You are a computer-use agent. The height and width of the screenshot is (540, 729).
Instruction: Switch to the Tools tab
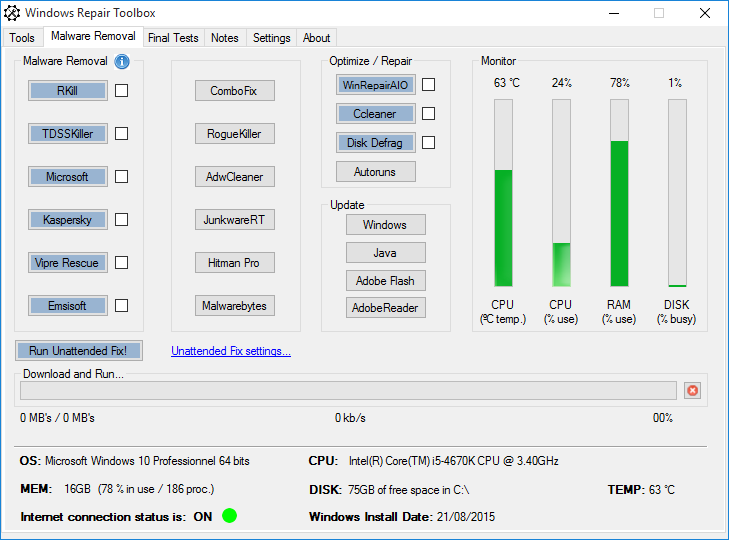coord(22,38)
